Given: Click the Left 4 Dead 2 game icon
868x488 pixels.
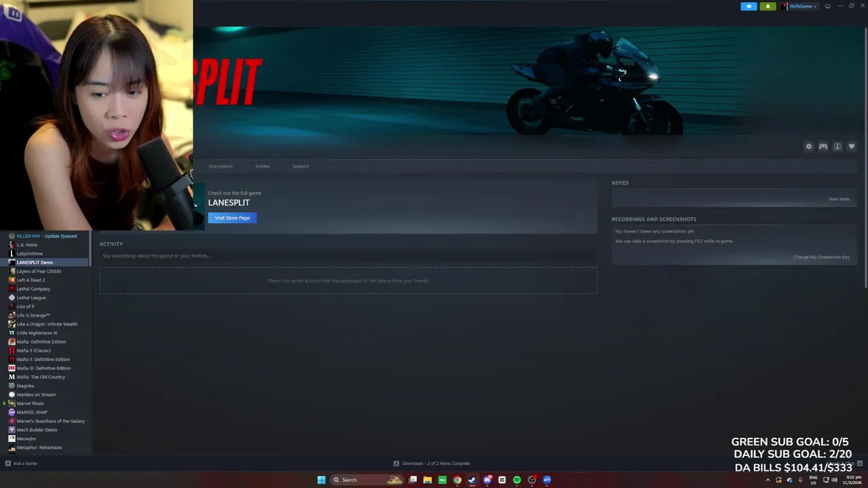Looking at the screenshot, I should pos(12,280).
